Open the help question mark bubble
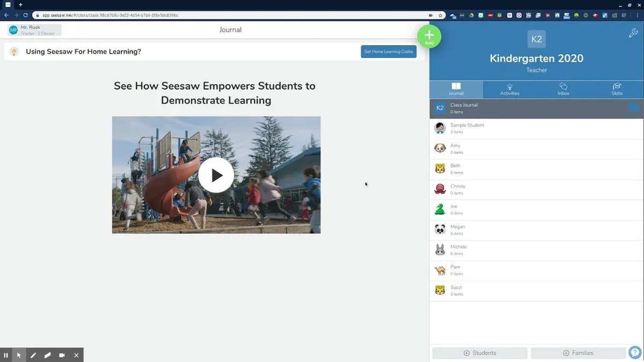This screenshot has height=362, width=644. (x=635, y=352)
